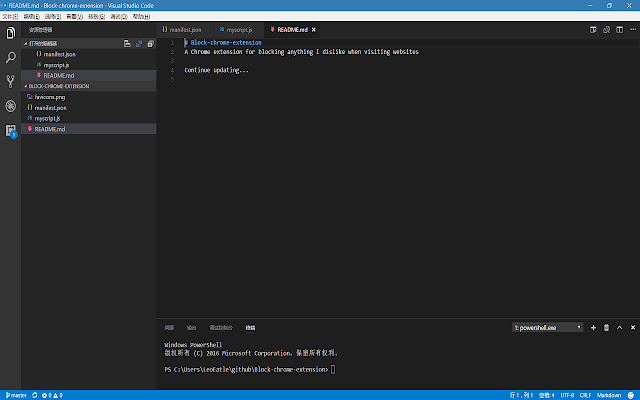
Task: Select the Terminal panel tab
Action: (x=250, y=328)
